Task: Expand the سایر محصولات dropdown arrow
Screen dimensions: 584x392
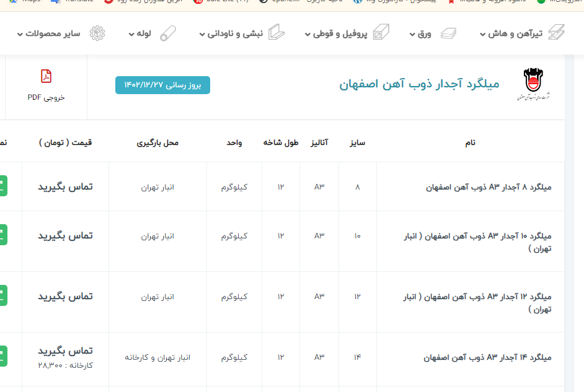Action: [20, 35]
